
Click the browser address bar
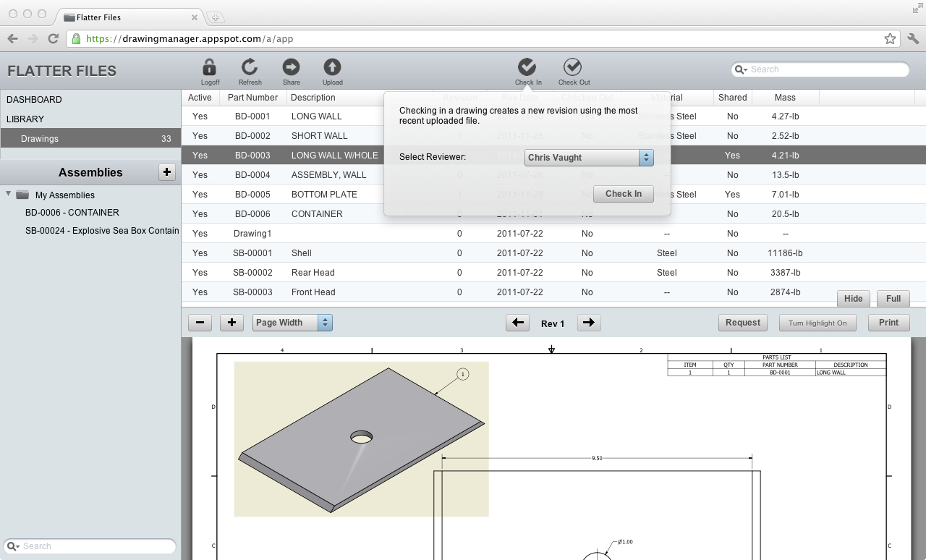(482, 39)
